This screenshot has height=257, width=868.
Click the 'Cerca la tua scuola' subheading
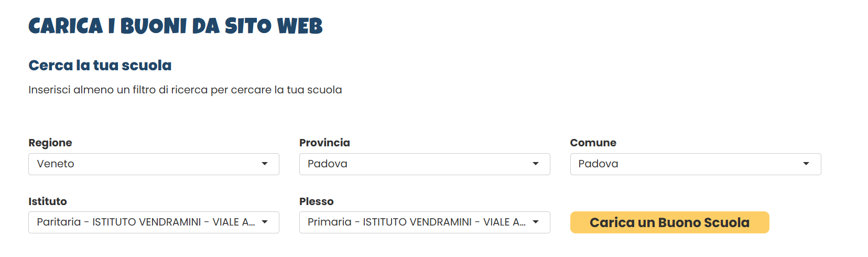click(100, 66)
